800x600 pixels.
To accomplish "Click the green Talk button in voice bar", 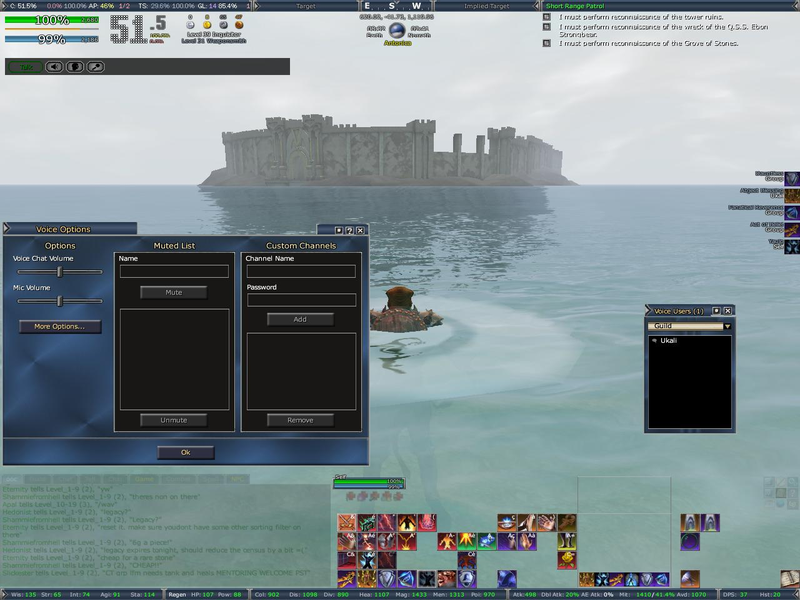I will click(x=24, y=67).
